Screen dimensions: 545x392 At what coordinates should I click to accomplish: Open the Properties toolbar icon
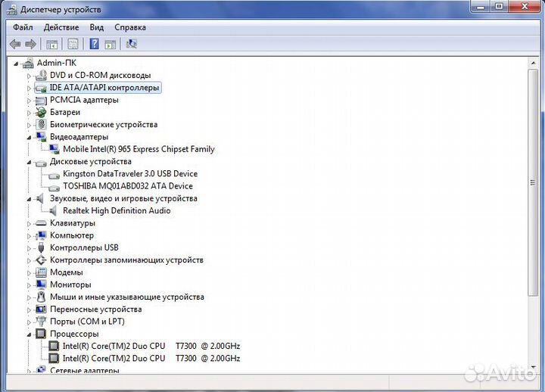[73, 44]
